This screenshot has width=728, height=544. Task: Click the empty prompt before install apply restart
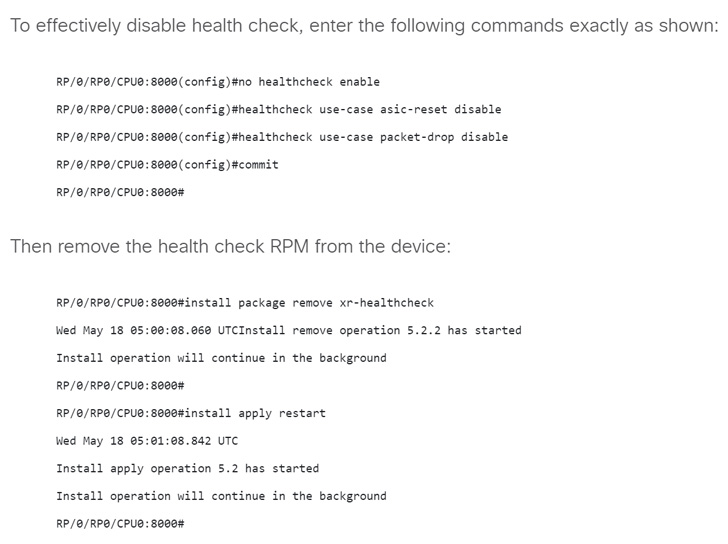tap(120, 386)
